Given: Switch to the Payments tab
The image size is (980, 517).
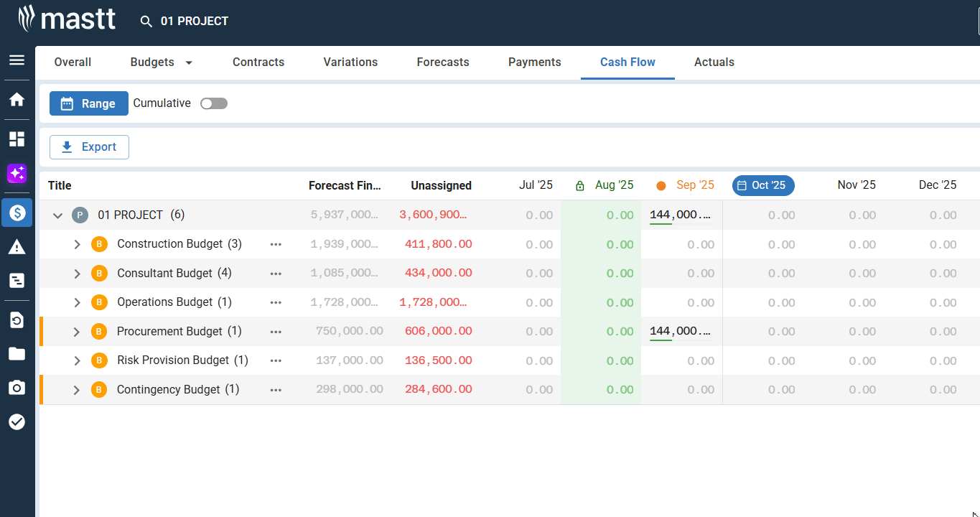Looking at the screenshot, I should coord(534,62).
